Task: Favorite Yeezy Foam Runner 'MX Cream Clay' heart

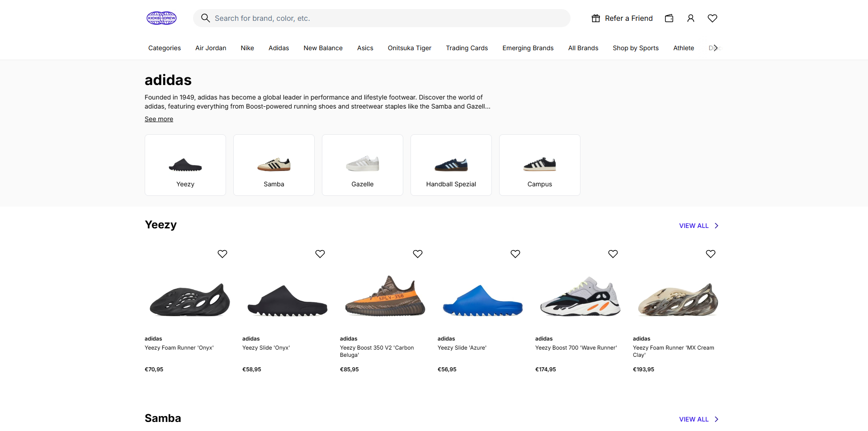Action: coord(711,254)
